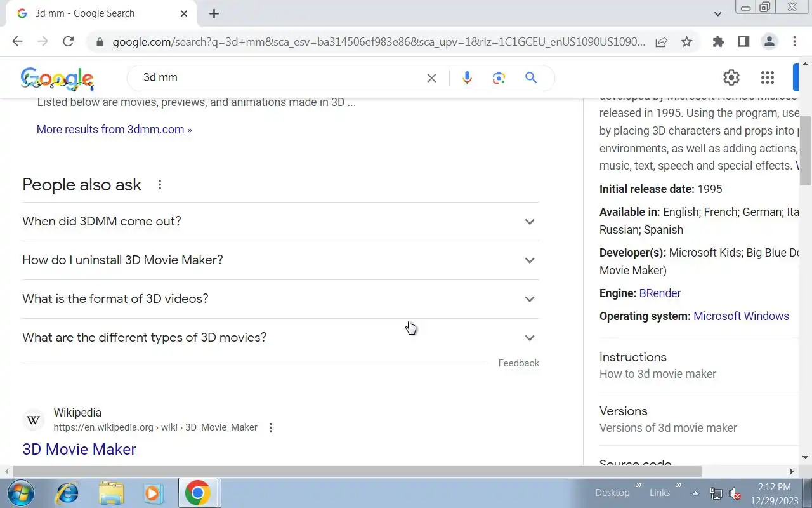
Task: Click the 'People also ask' heading
Action: (x=82, y=185)
